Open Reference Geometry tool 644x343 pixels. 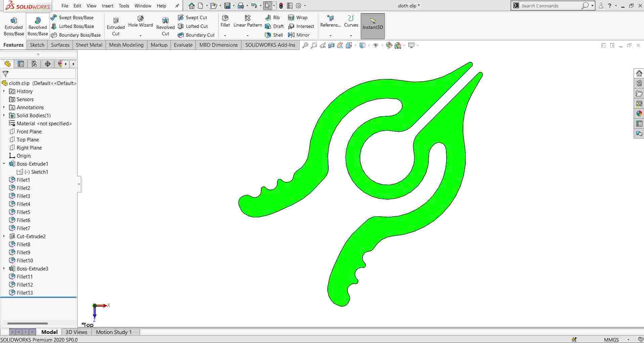[x=330, y=21]
